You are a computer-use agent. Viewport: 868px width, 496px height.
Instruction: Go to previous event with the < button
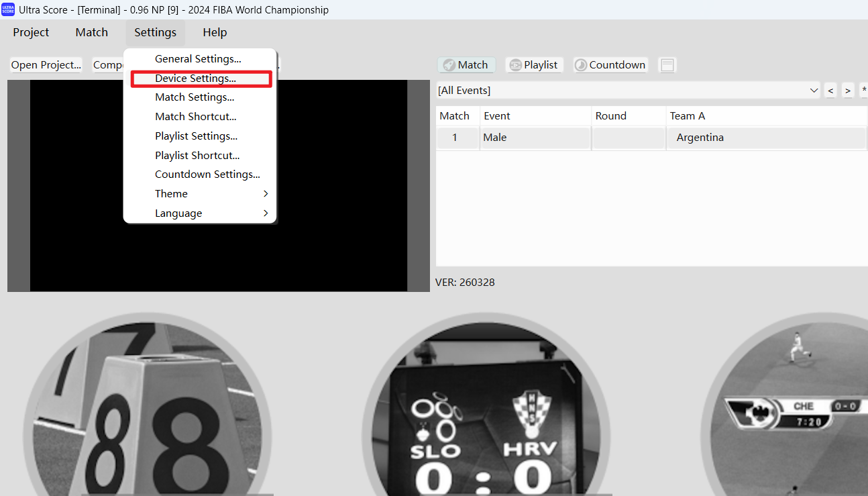point(831,91)
